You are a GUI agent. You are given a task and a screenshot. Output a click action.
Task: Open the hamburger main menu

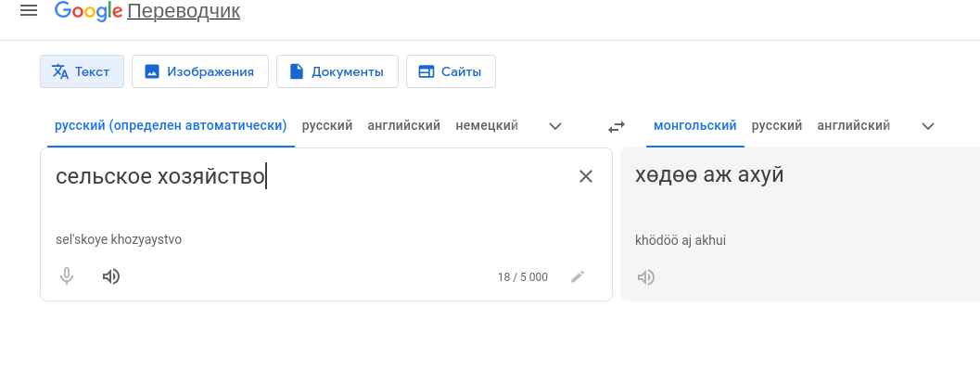click(29, 11)
